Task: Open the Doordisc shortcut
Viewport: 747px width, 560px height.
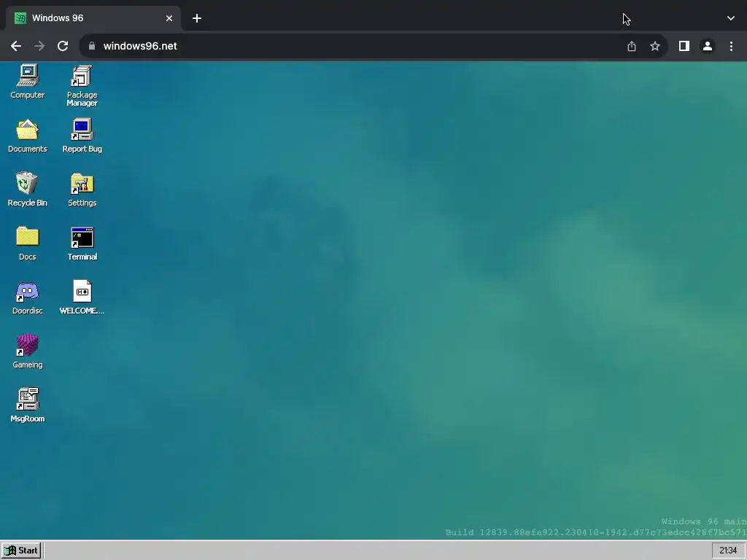Action: click(27, 297)
